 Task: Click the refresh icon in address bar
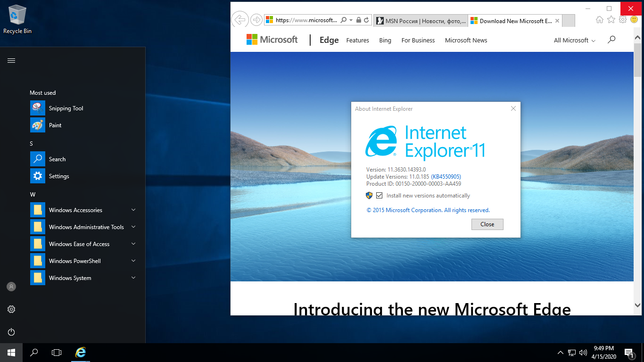(366, 20)
